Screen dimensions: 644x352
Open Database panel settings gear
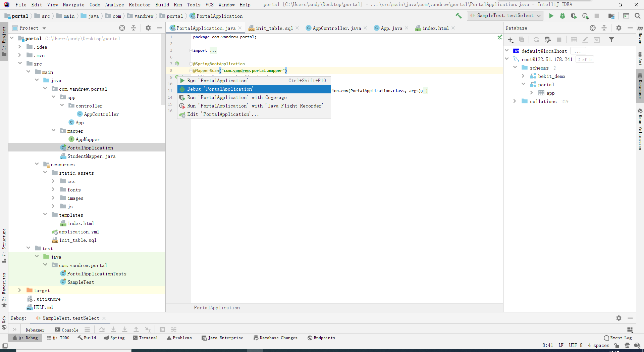pos(619,28)
